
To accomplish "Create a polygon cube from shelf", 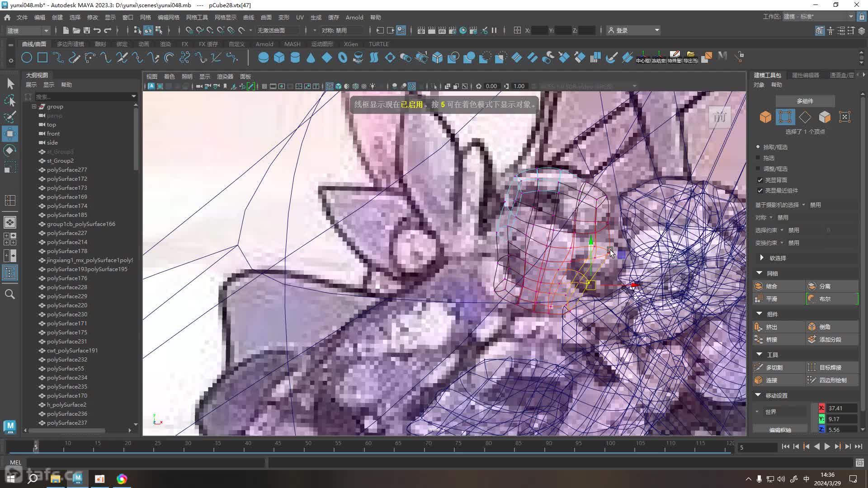I will point(279,57).
